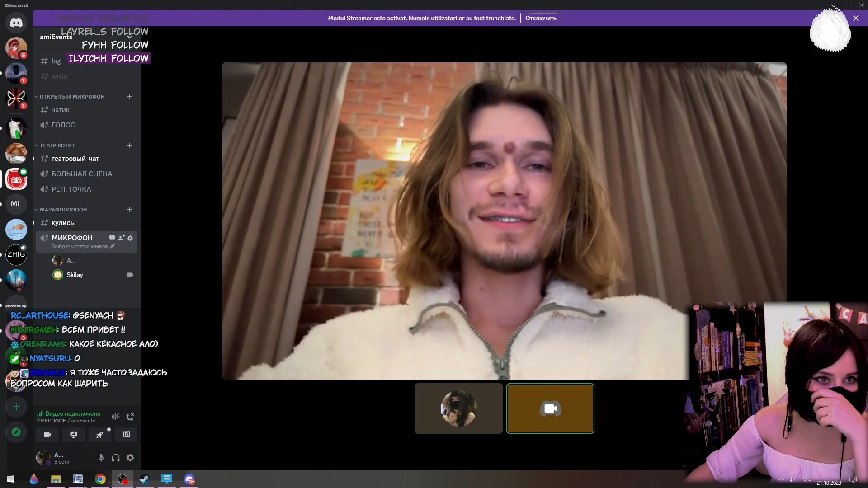Open Steam from the taskbar
Viewport: 868px width, 488px height.
coord(145,479)
